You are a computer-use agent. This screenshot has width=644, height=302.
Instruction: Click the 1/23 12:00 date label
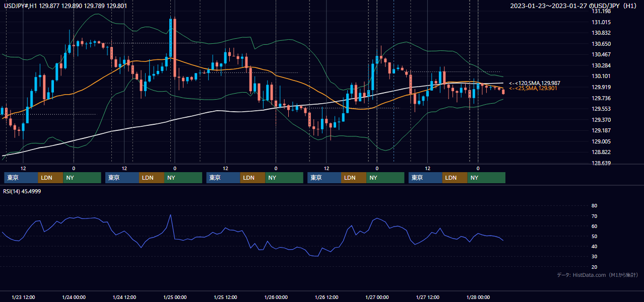click(x=23, y=297)
